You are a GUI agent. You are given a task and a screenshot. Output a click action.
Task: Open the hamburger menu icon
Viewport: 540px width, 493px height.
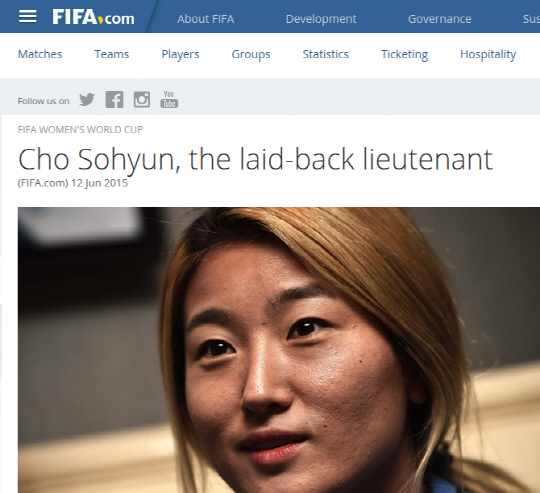point(28,16)
